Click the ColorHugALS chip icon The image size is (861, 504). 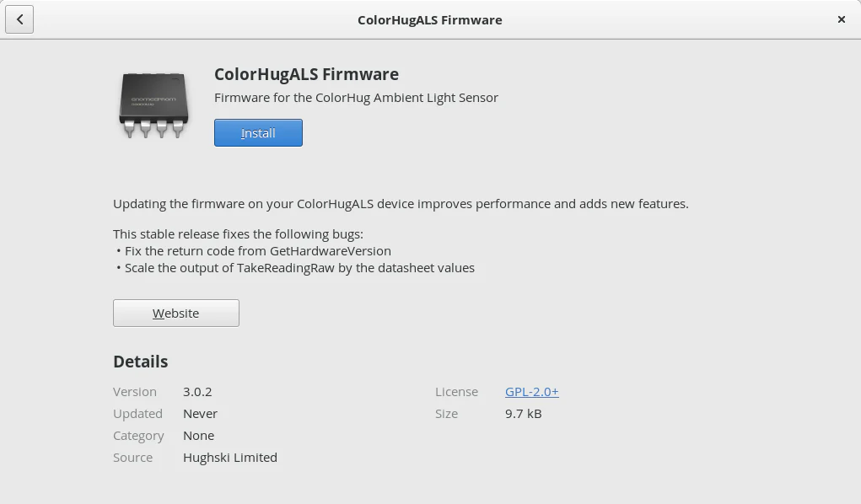[153, 105]
